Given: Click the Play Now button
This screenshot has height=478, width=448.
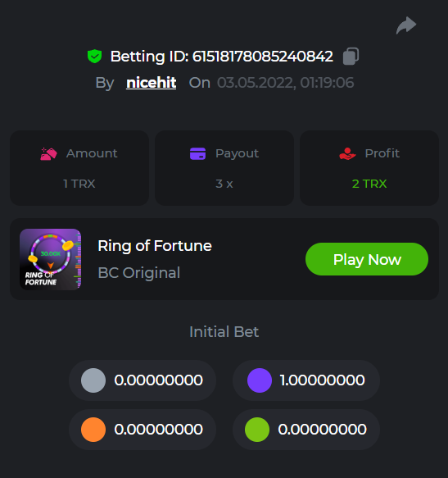Looking at the screenshot, I should [x=367, y=259].
